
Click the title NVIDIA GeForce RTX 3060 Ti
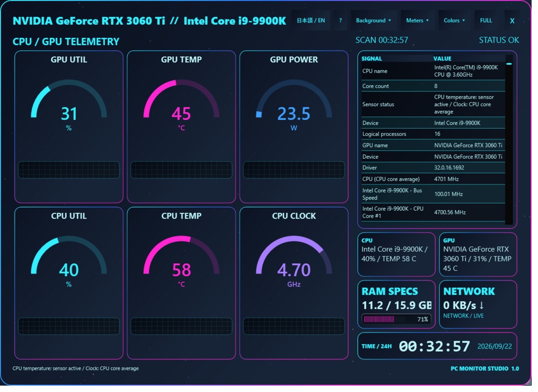coord(90,22)
